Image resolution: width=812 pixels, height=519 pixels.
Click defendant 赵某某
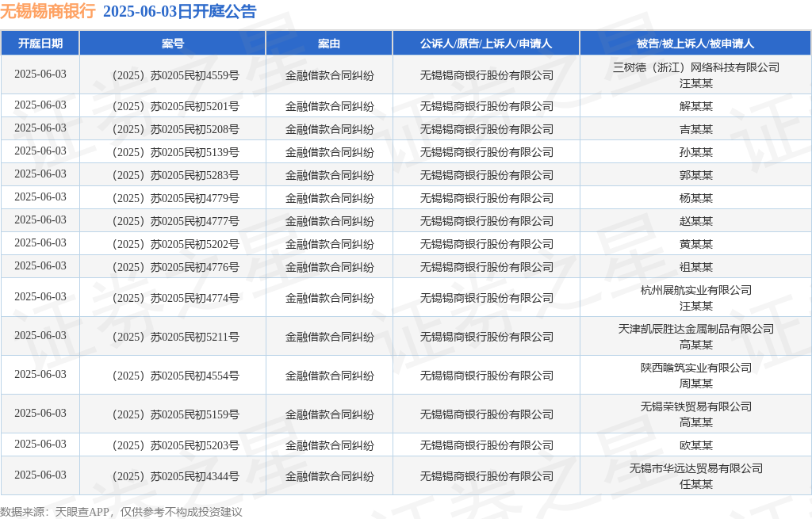696,222
